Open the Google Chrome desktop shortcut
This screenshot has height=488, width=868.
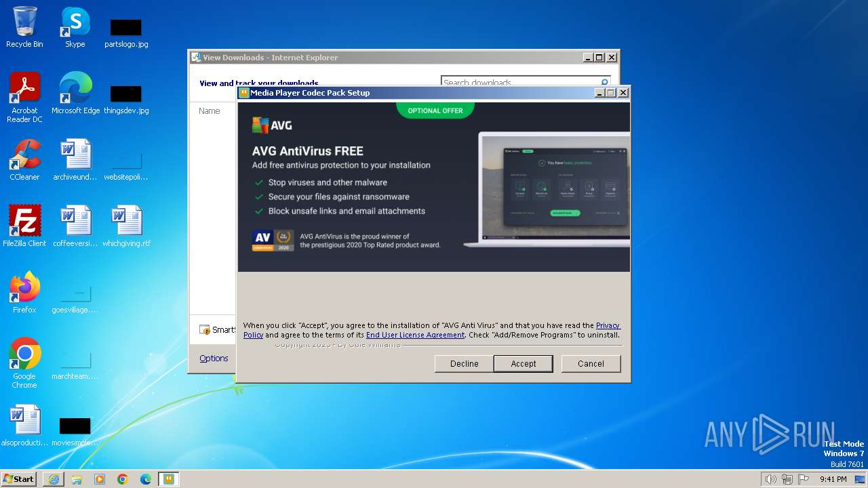(24, 363)
